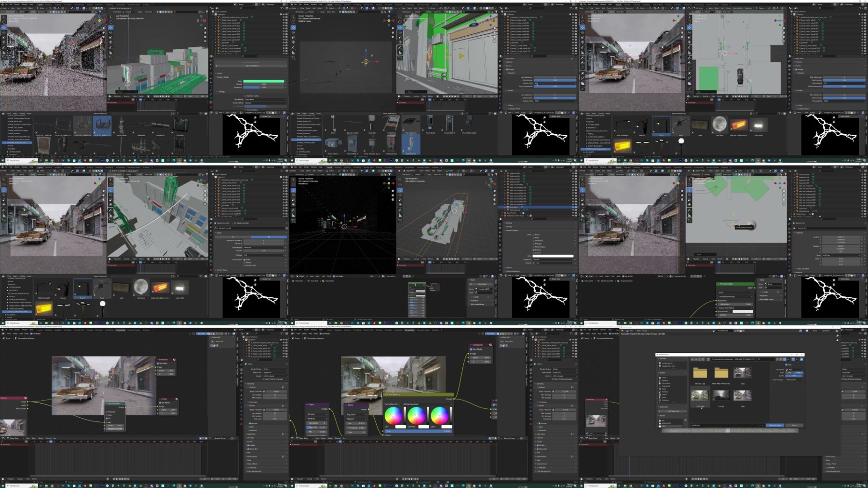Click the Fac slider in Color Balance node
The width and height of the screenshot is (868, 488).
tap(418, 431)
